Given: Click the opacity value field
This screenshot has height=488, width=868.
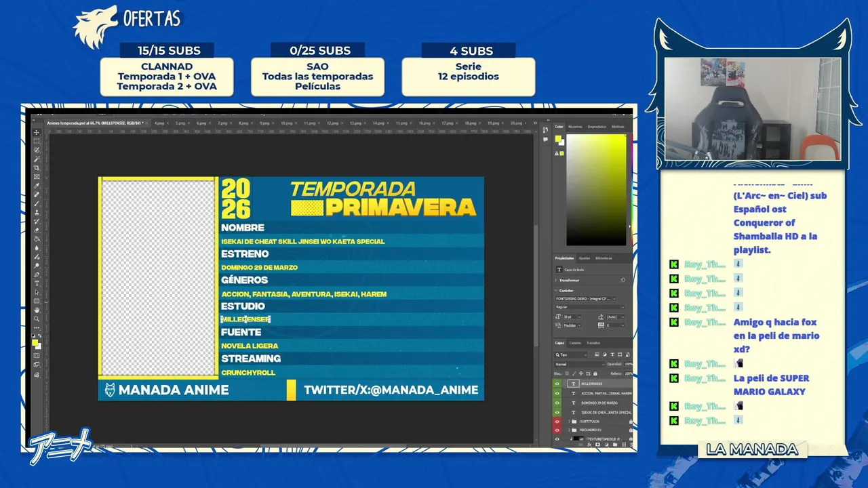Looking at the screenshot, I should coord(628,364).
